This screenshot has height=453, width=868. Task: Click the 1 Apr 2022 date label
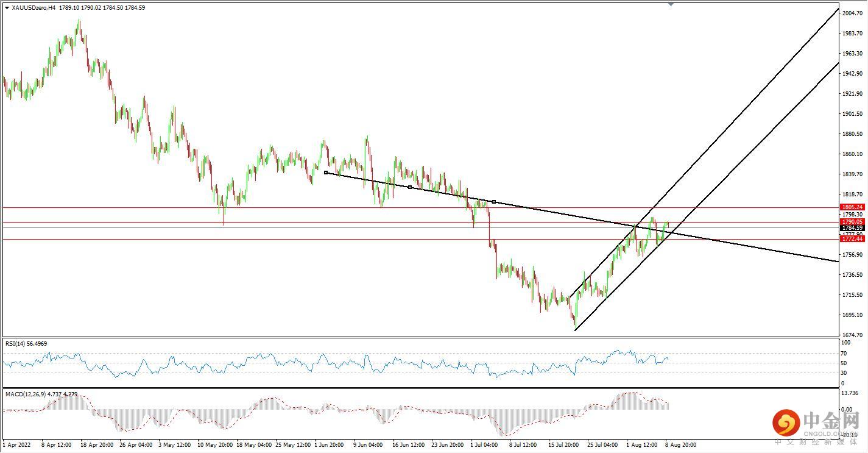[17, 445]
